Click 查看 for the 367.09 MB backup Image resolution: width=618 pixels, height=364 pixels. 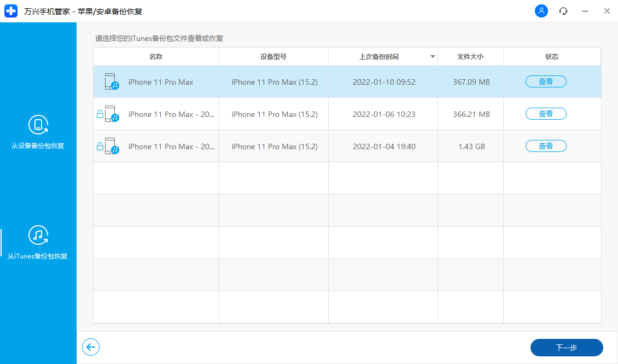[546, 81]
